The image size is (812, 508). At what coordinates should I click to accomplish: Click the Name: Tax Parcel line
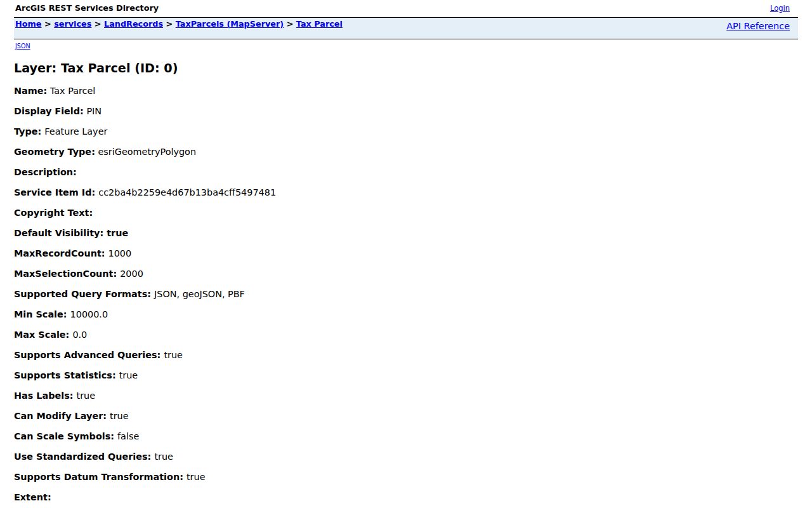(55, 91)
